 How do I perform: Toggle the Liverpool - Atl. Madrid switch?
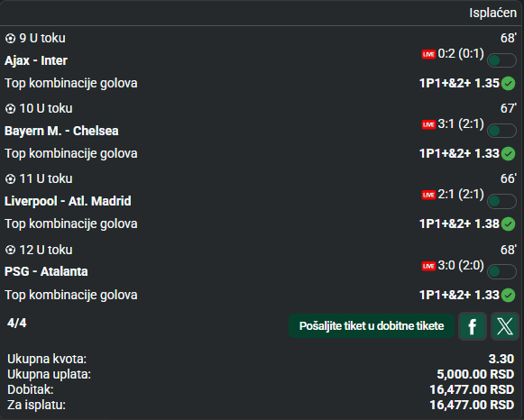[501, 201]
